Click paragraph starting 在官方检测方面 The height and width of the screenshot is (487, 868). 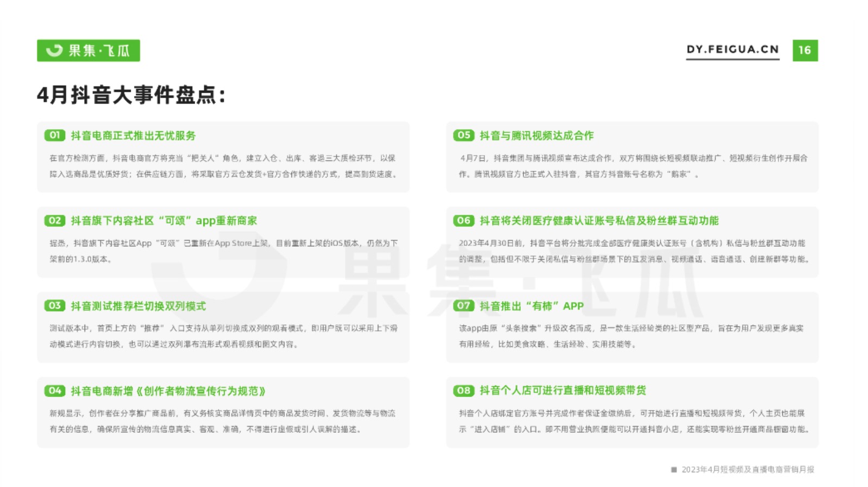[224, 166]
